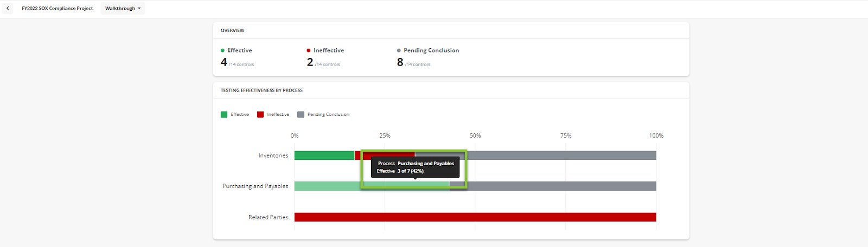The image size is (868, 247).
Task: Click the green Effective segment of Inventories bar
Action: [x=324, y=155]
